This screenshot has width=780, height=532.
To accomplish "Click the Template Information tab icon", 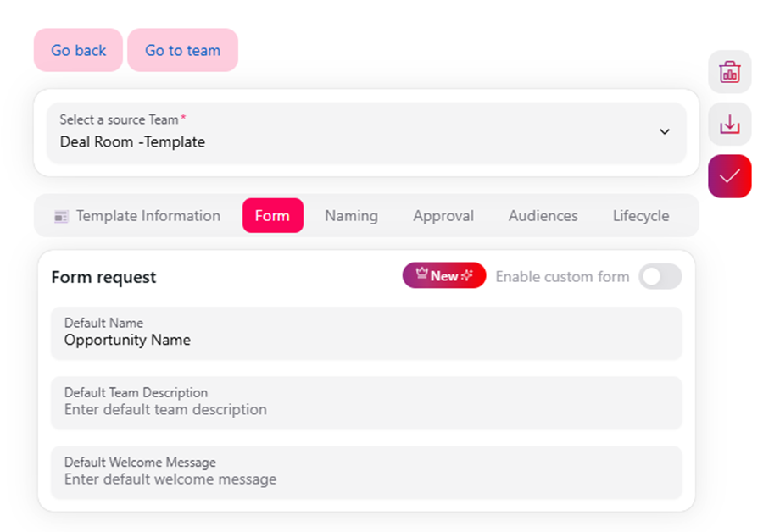I will click(x=61, y=216).
